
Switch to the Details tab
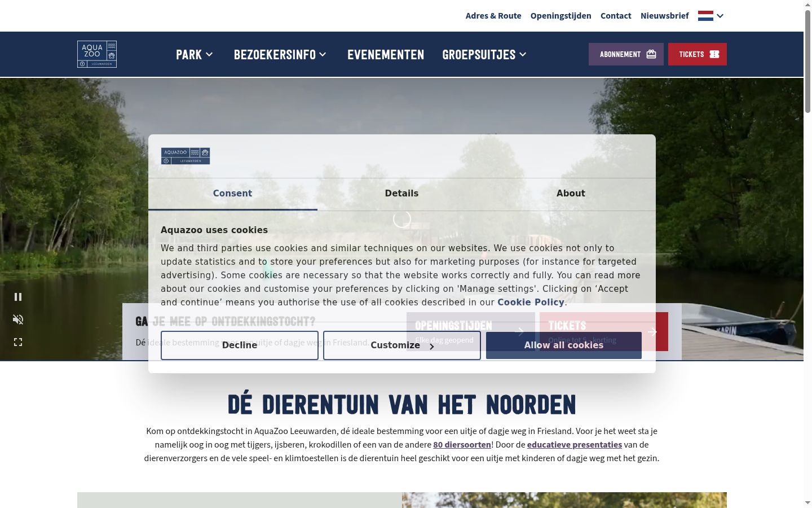click(x=402, y=194)
